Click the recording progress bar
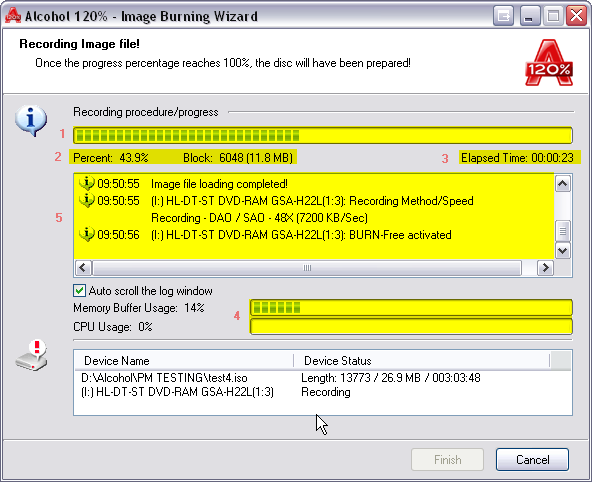This screenshot has height=482, width=592. click(323, 135)
